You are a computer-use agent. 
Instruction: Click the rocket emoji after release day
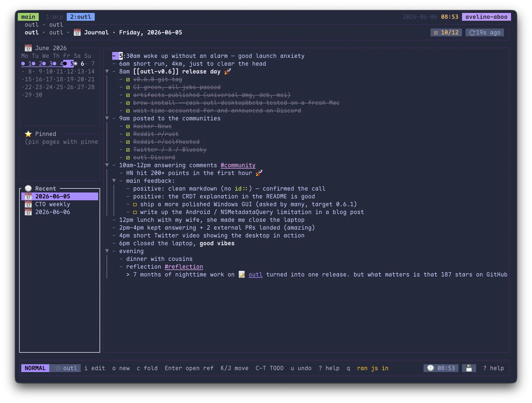228,72
